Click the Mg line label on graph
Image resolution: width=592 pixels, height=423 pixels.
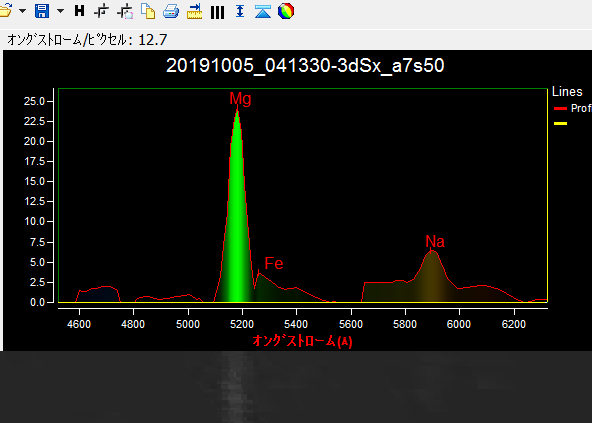tap(240, 99)
